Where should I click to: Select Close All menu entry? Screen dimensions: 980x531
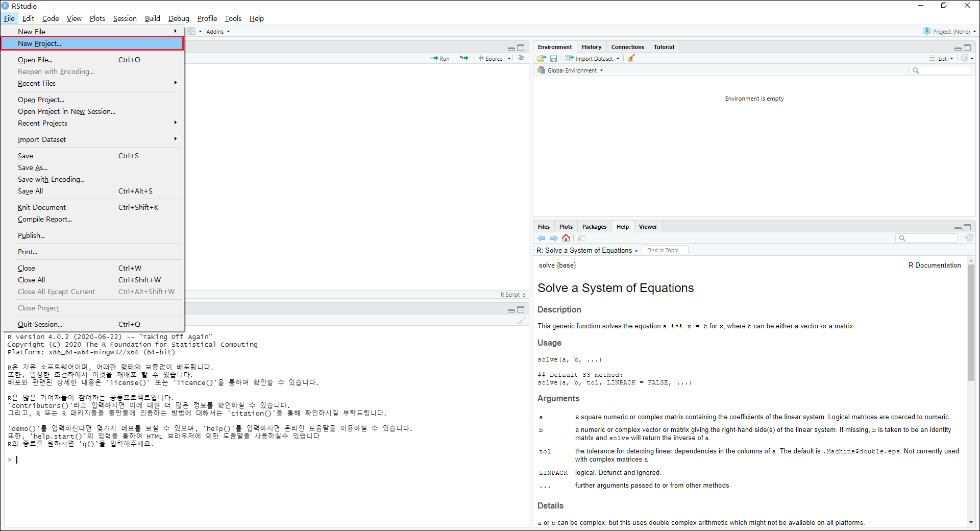(92, 280)
